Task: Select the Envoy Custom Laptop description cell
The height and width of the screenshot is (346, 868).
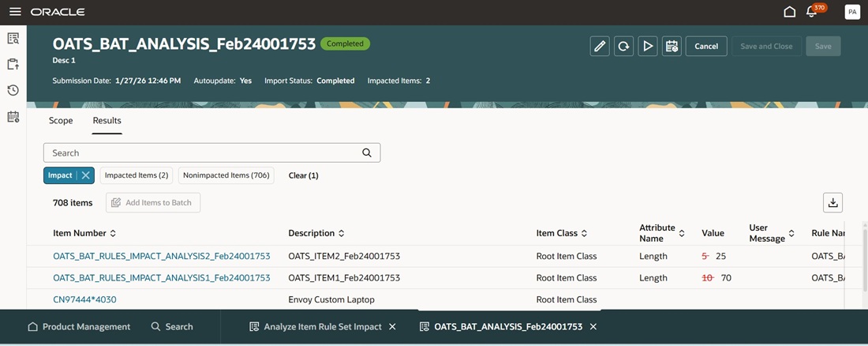Action: pos(331,299)
